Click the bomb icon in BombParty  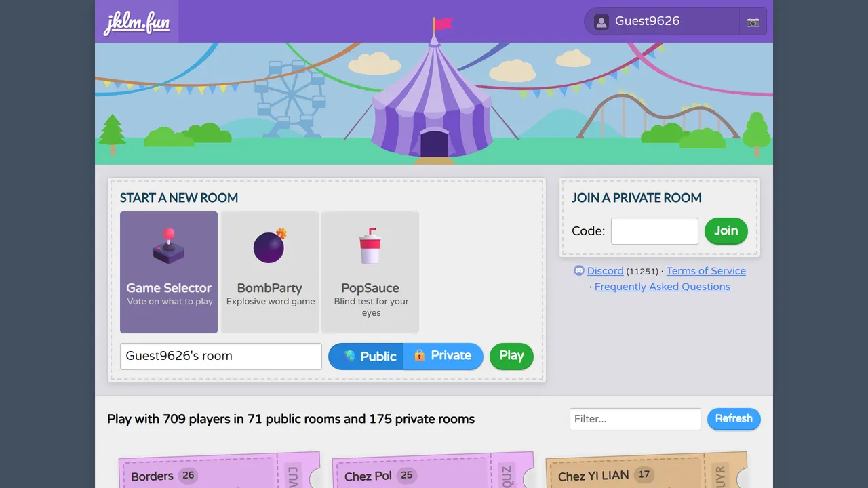point(270,245)
